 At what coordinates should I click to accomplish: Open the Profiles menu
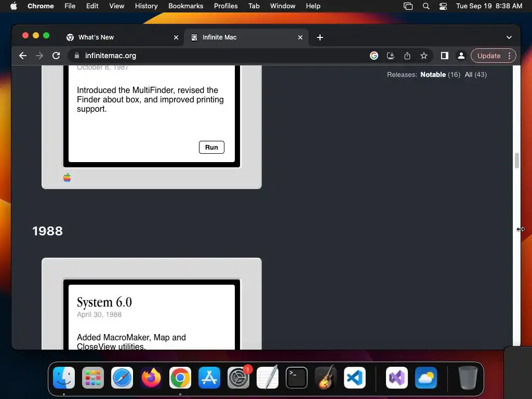point(225,6)
